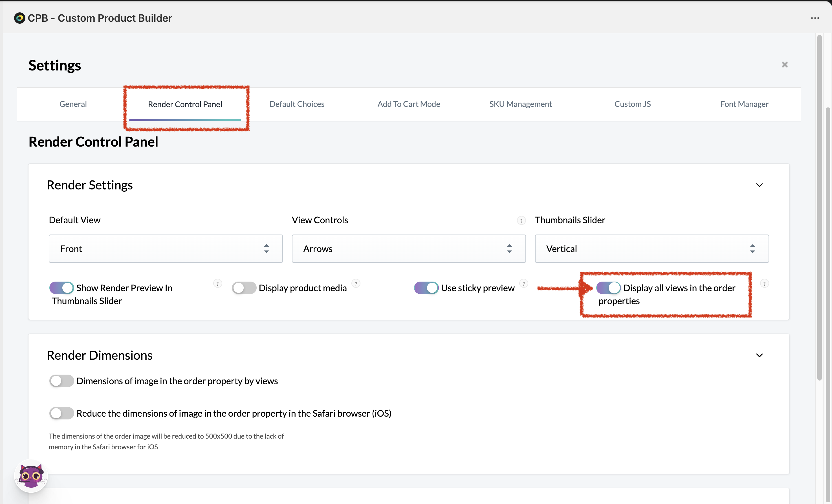The width and height of the screenshot is (832, 504).
Task: Click help icon beside Display all views
Action: coord(765,284)
